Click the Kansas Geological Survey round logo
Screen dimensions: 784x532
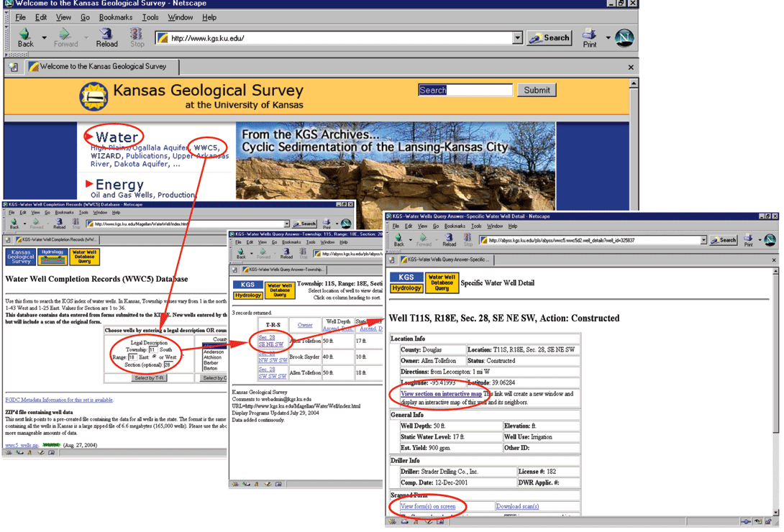tap(94, 96)
